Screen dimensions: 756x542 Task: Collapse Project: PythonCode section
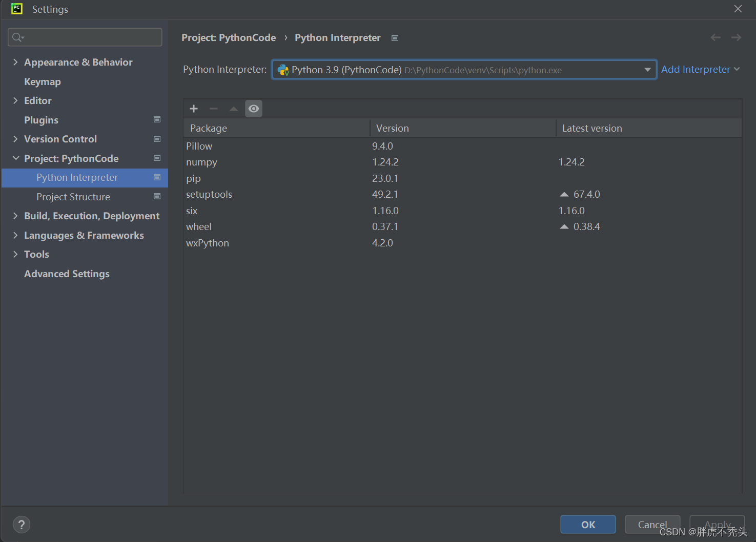(x=15, y=158)
